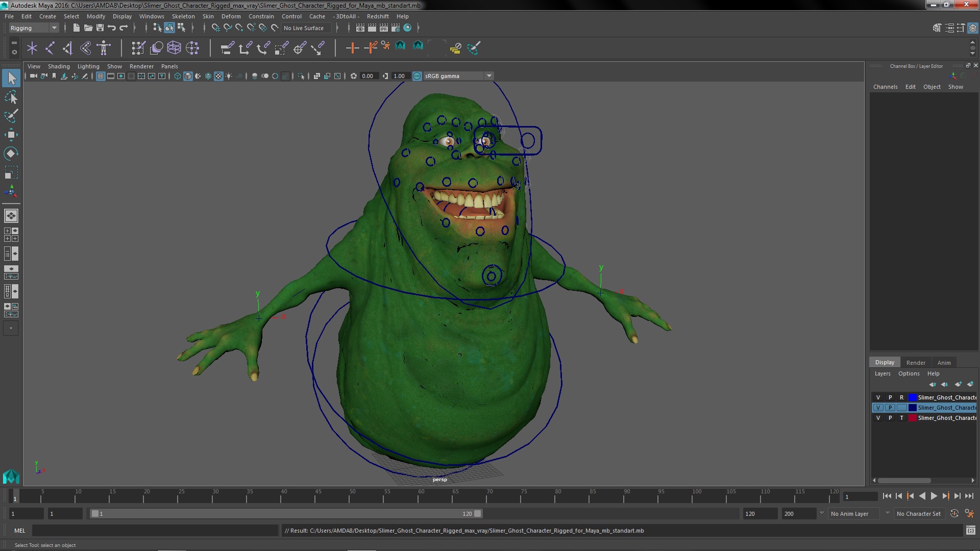Go to end of playback range
The image size is (980, 551).
click(969, 496)
